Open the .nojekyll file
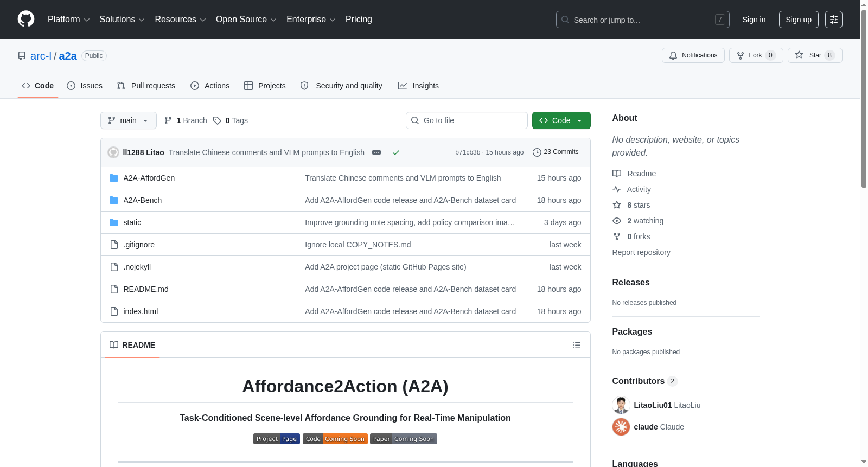868x467 pixels. click(137, 267)
